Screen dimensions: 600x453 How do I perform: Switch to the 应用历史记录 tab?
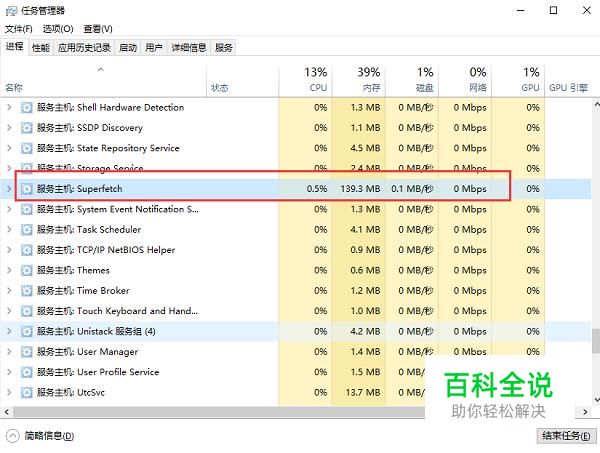click(x=84, y=48)
